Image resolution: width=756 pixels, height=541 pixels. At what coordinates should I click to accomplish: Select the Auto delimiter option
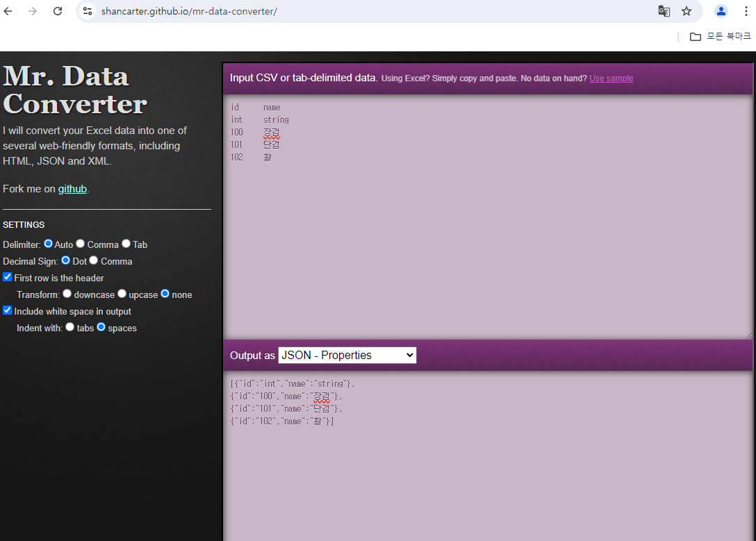tap(48, 244)
